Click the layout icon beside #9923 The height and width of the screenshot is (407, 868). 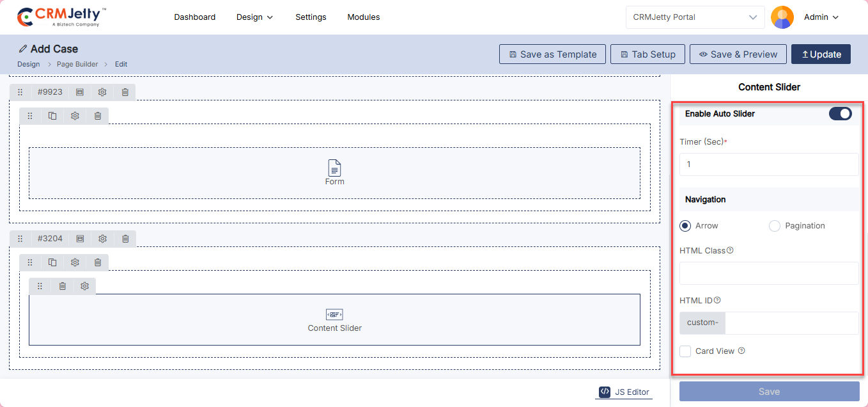click(x=80, y=92)
